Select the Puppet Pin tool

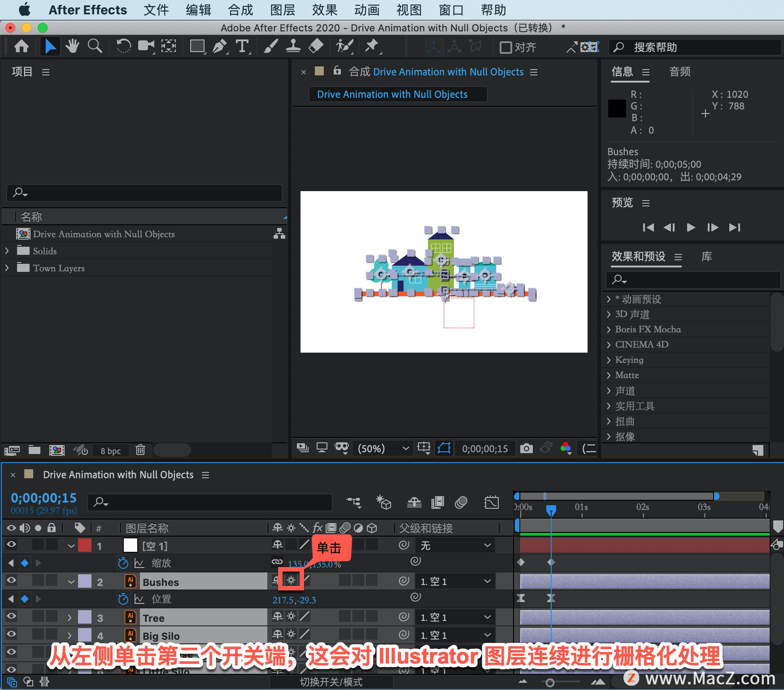point(372,46)
